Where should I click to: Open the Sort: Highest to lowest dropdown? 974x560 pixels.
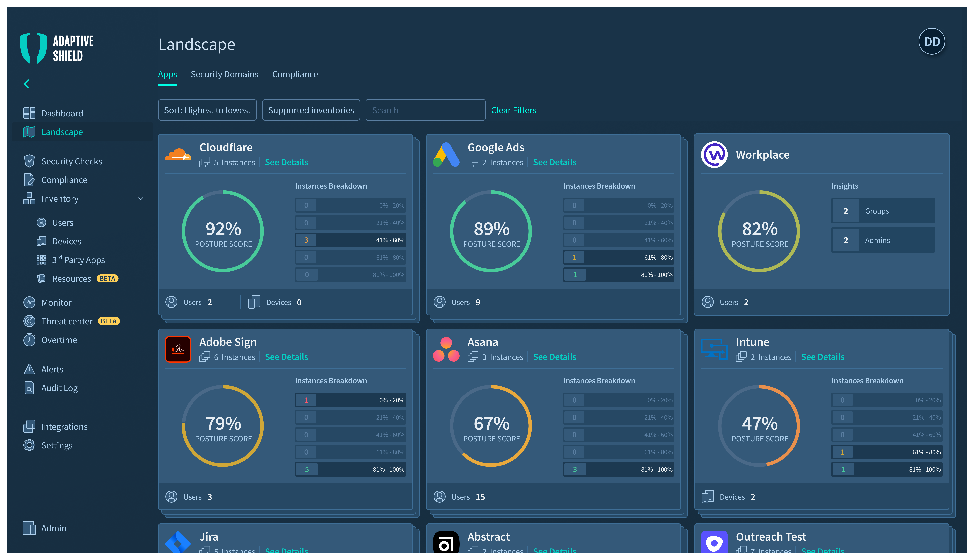point(207,110)
